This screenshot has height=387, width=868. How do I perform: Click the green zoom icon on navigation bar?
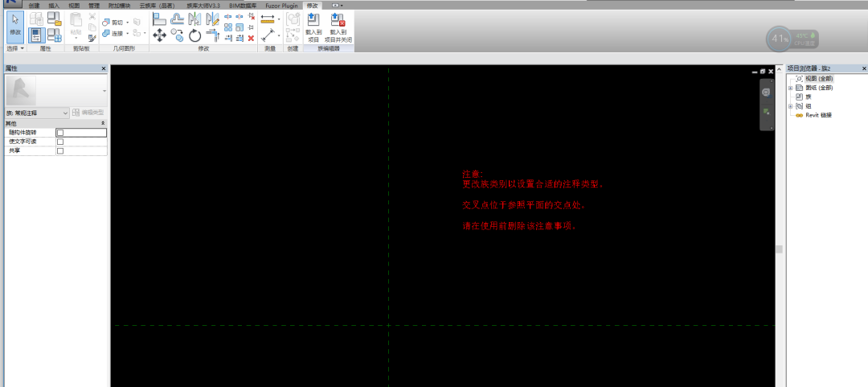[x=766, y=112]
